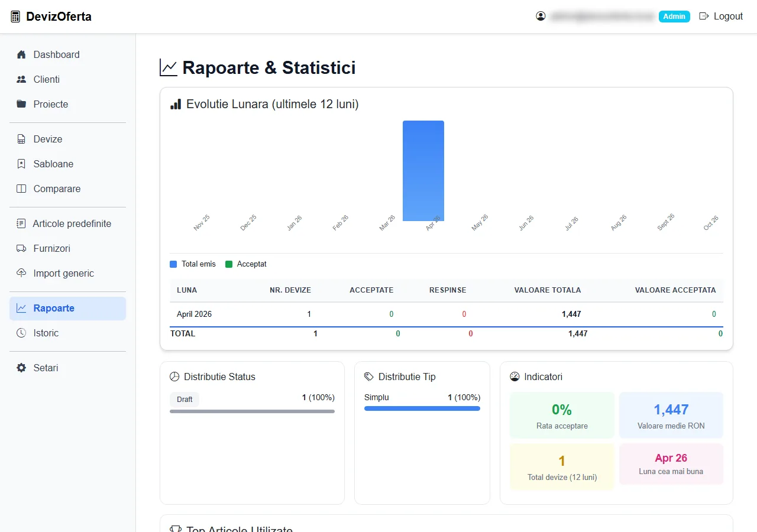Click the Articole predefinite list icon
Viewport: 757px width, 532px height.
click(x=21, y=223)
